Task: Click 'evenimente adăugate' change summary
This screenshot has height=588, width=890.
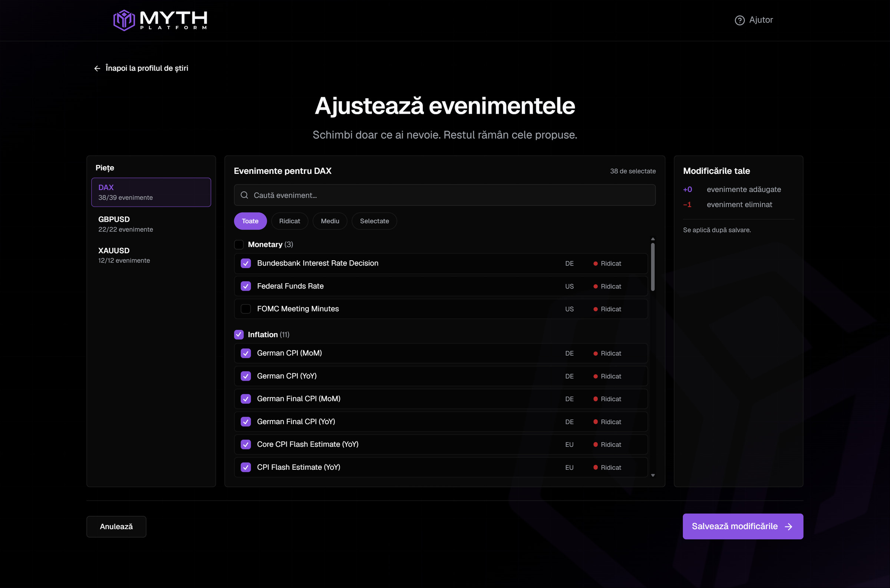Action: click(744, 189)
